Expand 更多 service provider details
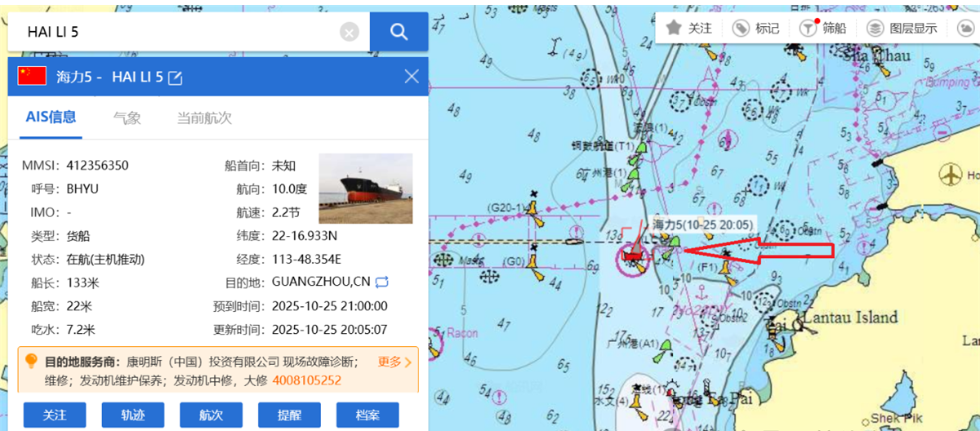 point(395,362)
